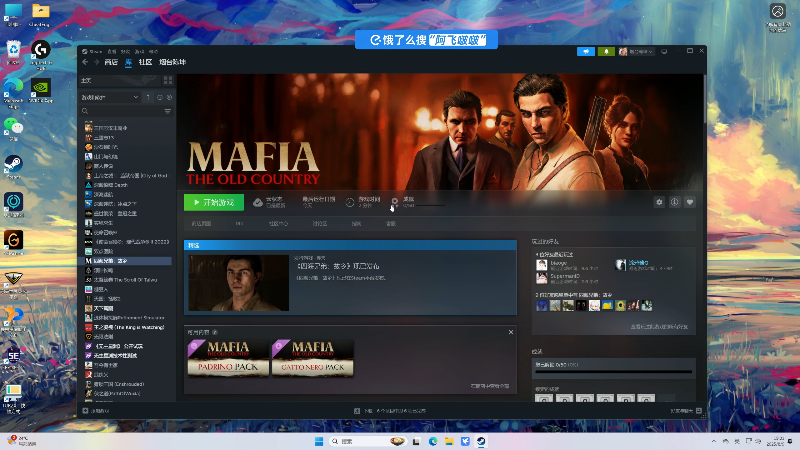Image resolution: width=800 pixels, height=450 pixels.
Task: Open Microsoft Edge from the taskbar
Action: [x=433, y=441]
